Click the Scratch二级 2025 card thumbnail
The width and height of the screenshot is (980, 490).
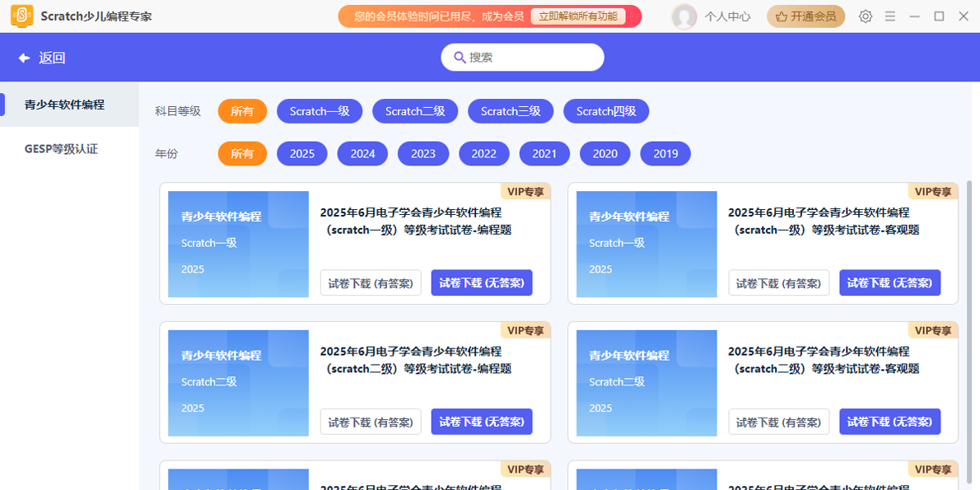pyautogui.click(x=238, y=382)
